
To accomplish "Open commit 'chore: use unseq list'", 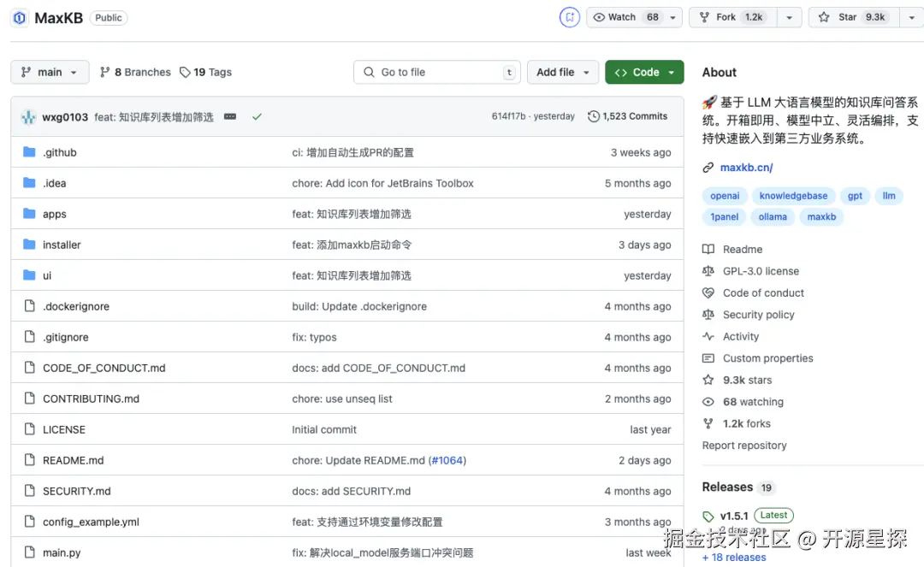I will pyautogui.click(x=341, y=399).
